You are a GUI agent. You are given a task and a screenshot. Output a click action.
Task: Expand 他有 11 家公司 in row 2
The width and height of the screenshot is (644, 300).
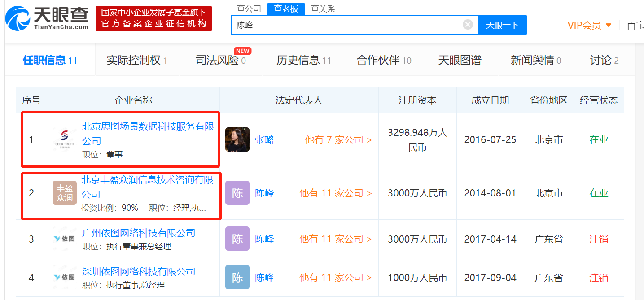click(336, 193)
